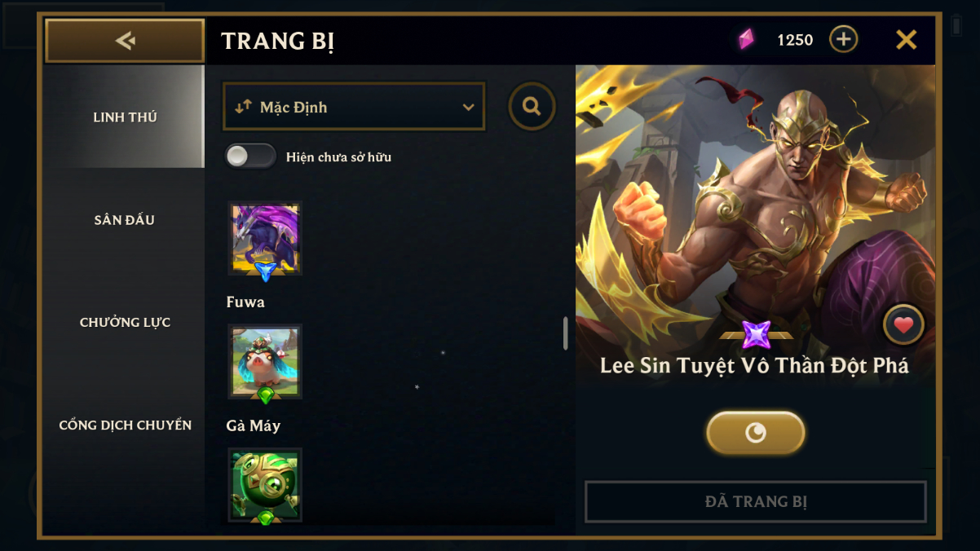Select the purple dragon little legend thumbnail
The image size is (980, 551).
265,238
